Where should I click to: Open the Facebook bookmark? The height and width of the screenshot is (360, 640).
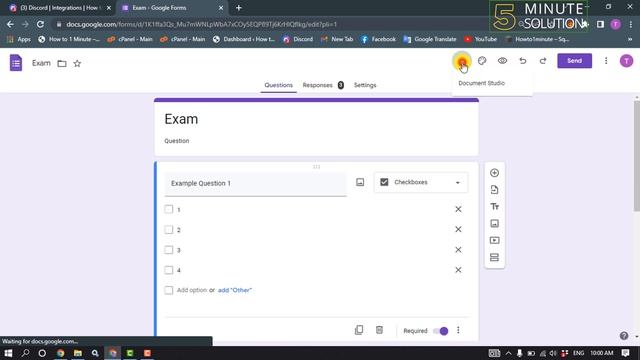(378, 39)
